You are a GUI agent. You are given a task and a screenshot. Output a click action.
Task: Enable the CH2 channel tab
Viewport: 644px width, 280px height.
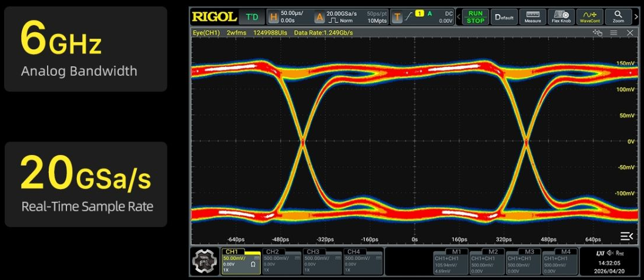pos(273,252)
